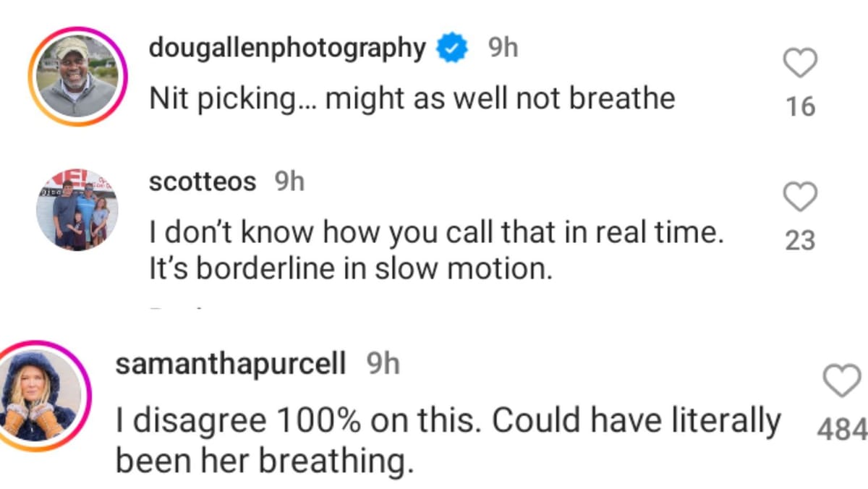This screenshot has height=489, width=868.
Task: Like dougallenphotography's comment with the heart
Action: pyautogui.click(x=801, y=64)
